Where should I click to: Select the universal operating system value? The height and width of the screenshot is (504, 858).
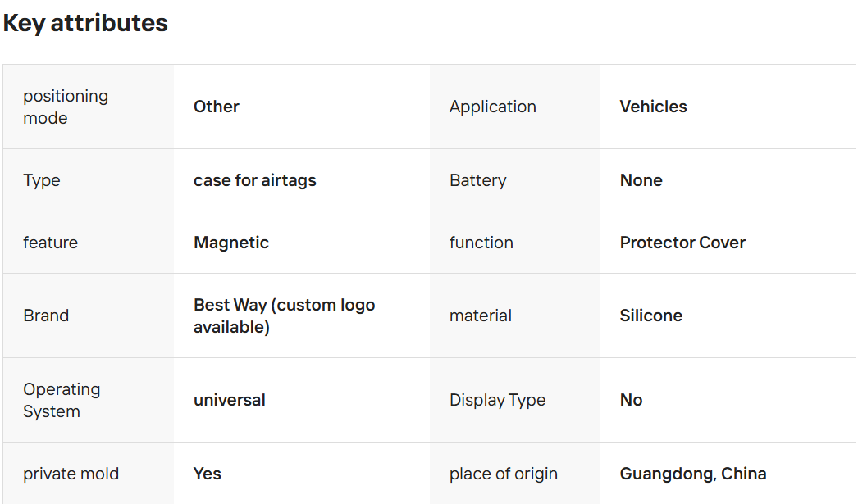230,400
